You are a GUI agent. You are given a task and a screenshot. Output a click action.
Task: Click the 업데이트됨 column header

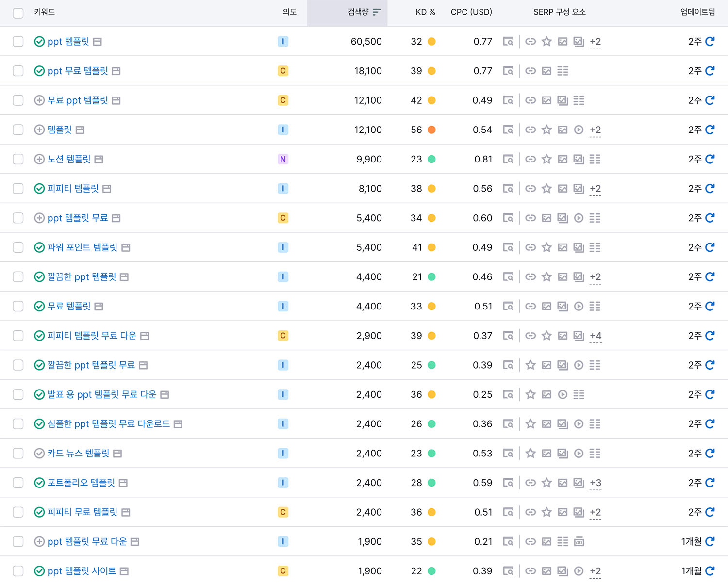coord(697,12)
